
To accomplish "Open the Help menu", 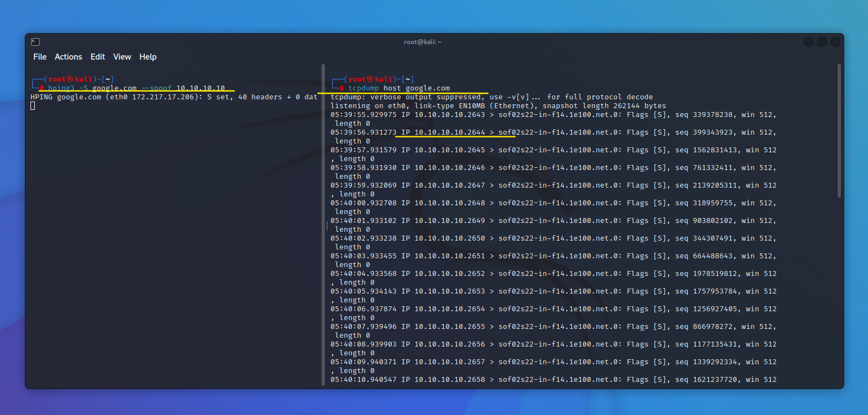I will (148, 57).
